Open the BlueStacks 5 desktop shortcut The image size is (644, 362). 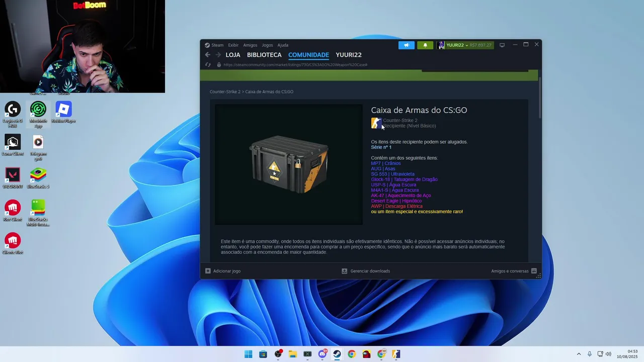38,177
